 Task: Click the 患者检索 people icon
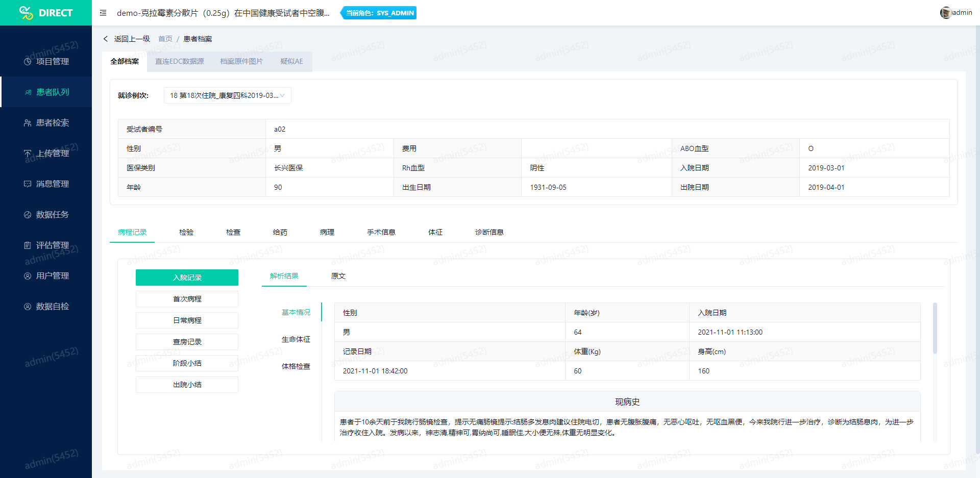pyautogui.click(x=28, y=123)
